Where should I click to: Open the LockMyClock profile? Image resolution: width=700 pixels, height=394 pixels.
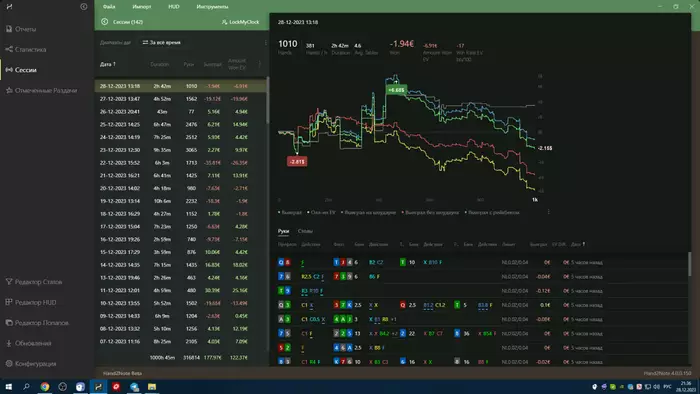241,22
